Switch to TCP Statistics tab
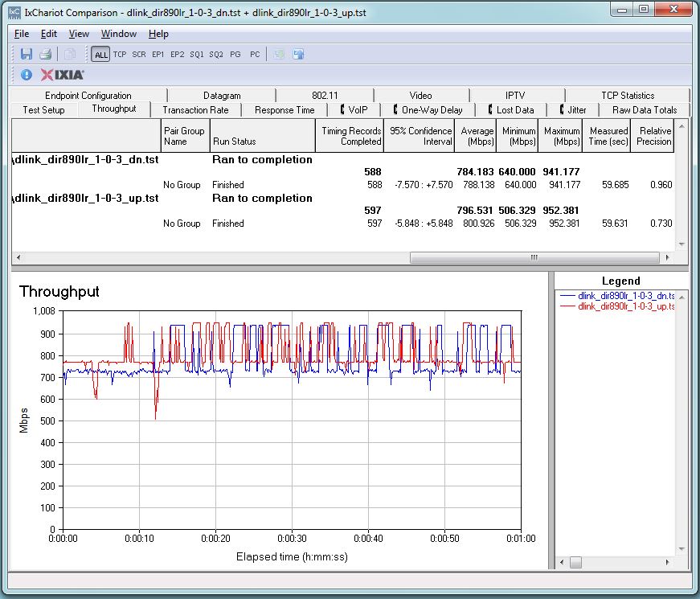Screen dimensions: 700x599 click(x=628, y=95)
